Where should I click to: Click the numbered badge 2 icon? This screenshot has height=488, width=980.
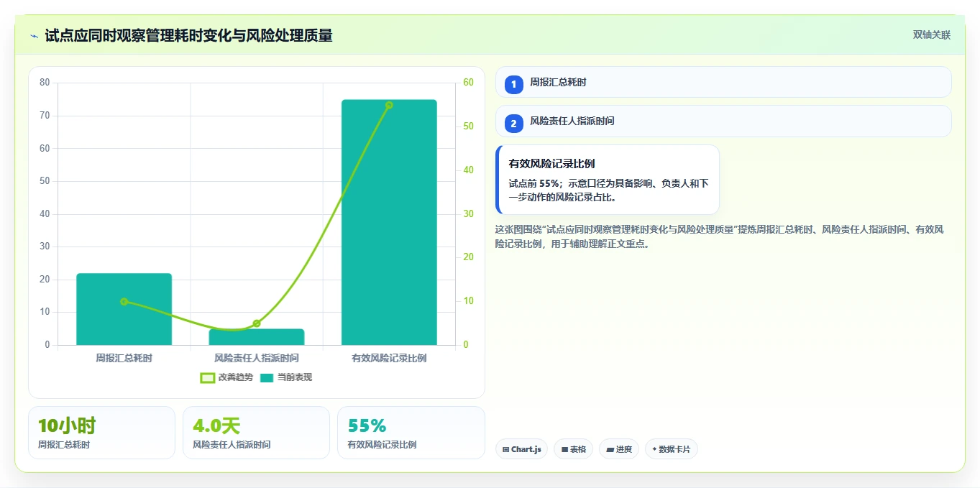pyautogui.click(x=513, y=124)
